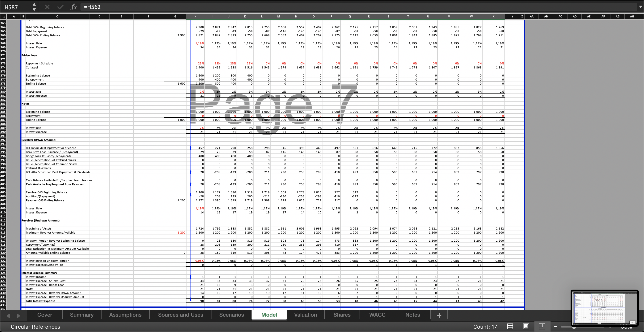Image resolution: width=644 pixels, height=332 pixels.
Task: Click the Revolver O/S Ending Balance label
Action: point(45,200)
